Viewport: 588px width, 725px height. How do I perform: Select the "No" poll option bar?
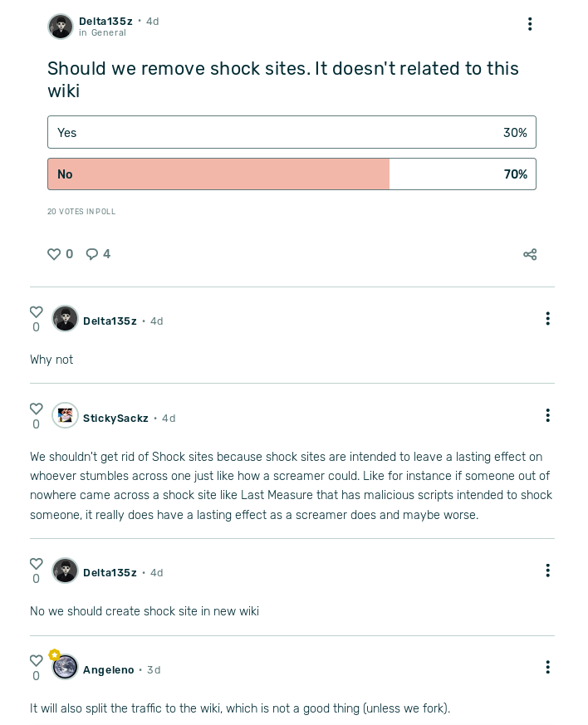[292, 174]
